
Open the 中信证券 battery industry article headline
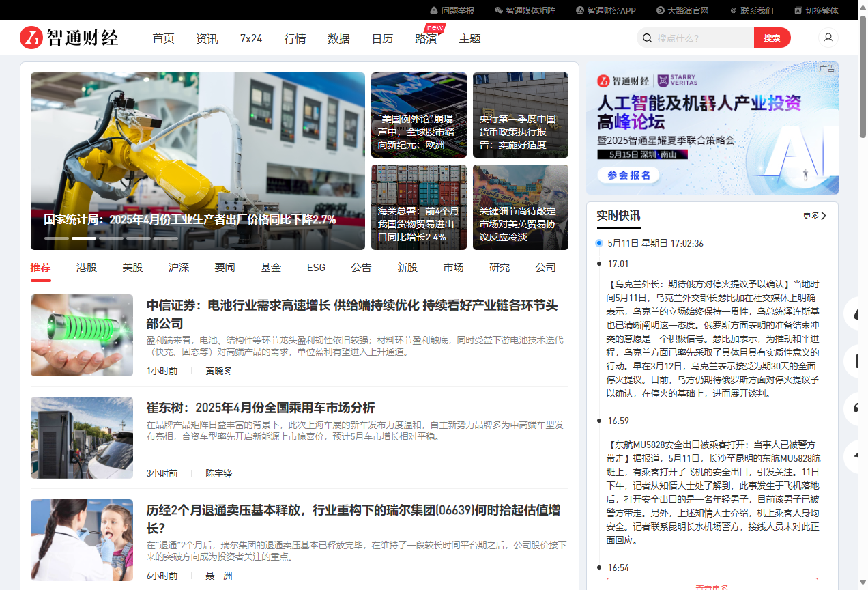[351, 313]
